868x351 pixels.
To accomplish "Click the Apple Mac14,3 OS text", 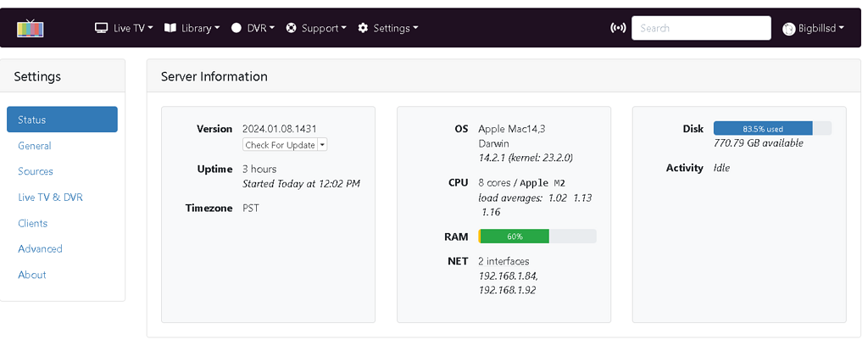I will [512, 129].
